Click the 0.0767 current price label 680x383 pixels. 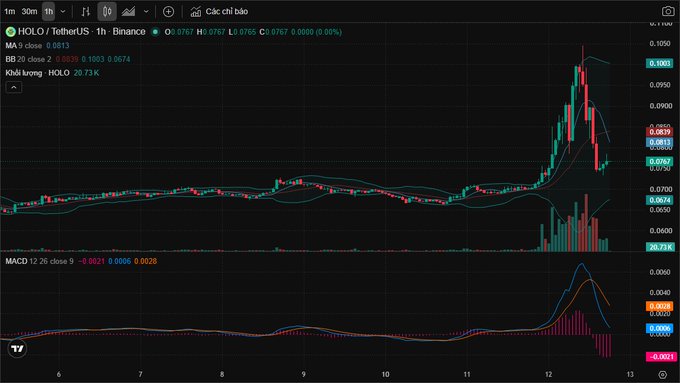pyautogui.click(x=660, y=161)
